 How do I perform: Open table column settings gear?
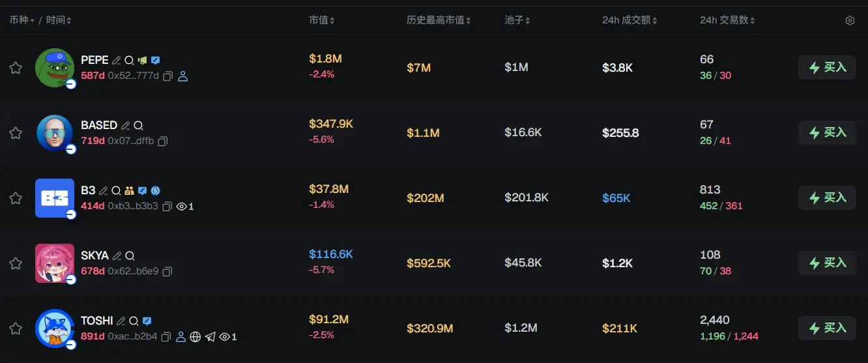click(850, 21)
